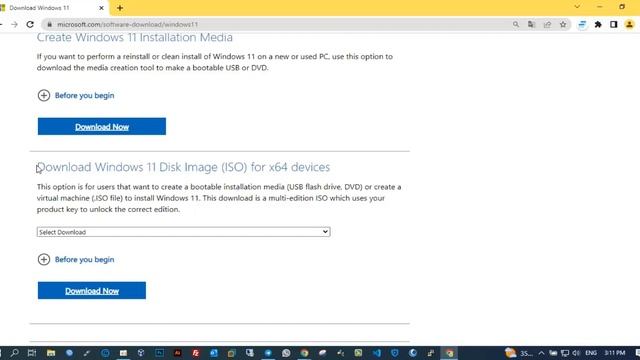The image size is (640, 360).
Task: Open the tab search chevron
Action: 577,7
